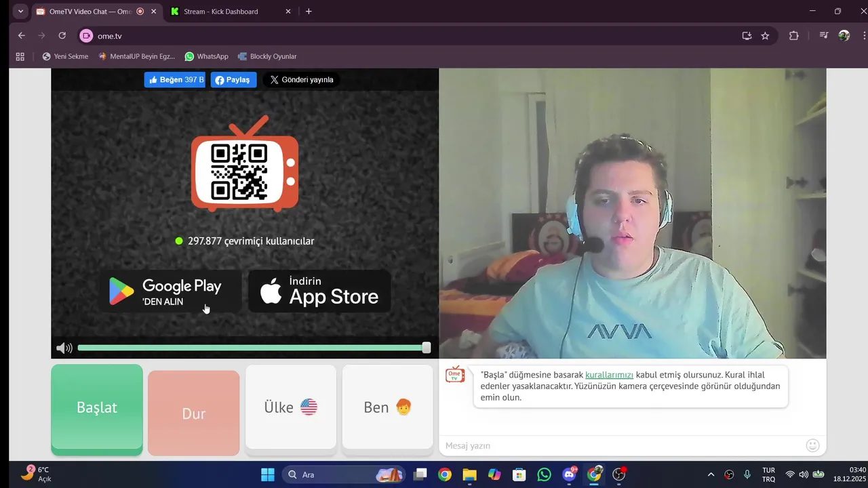This screenshot has height=488, width=868.
Task: Open WhatsApp from the taskbar
Action: (544, 474)
